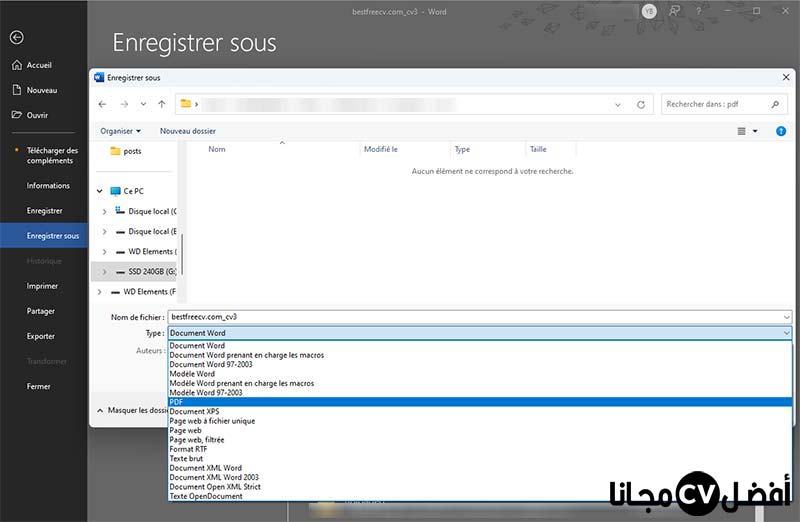
Task: Choose Page web à fichier unique
Action: tap(480, 421)
